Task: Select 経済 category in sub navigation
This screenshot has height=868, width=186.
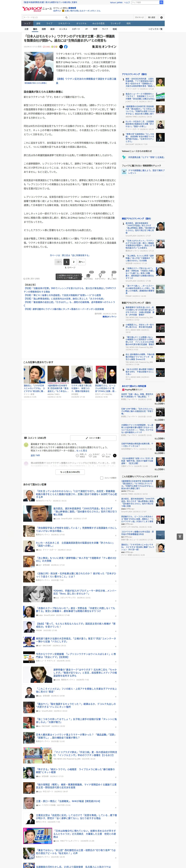Action: (52, 29)
